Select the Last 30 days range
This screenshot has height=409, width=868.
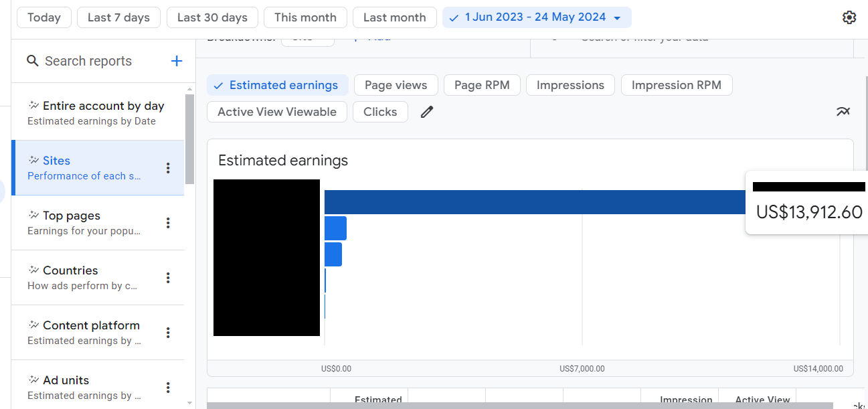[212, 17]
